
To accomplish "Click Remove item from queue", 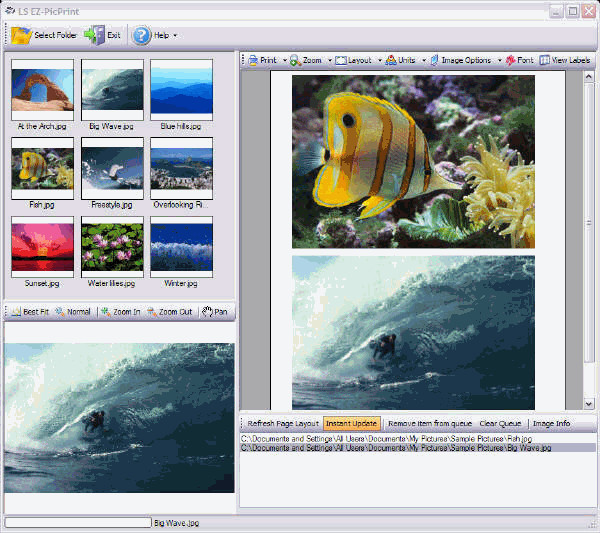I will [430, 423].
